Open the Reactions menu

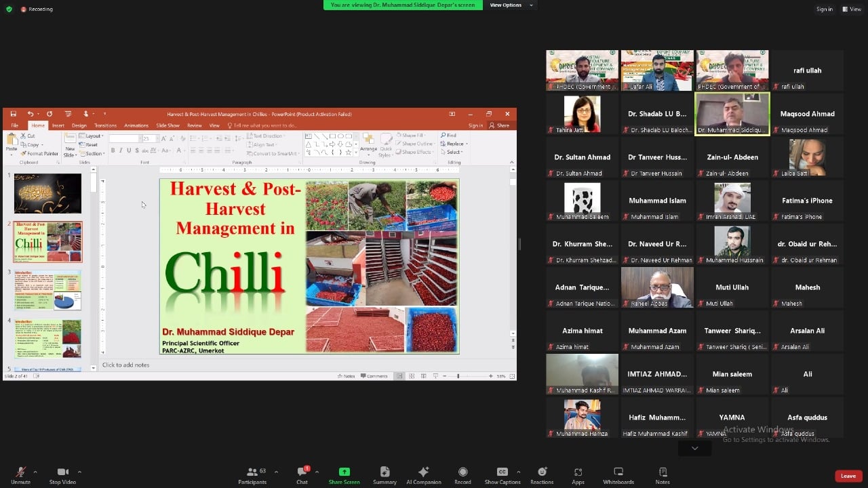542,474
